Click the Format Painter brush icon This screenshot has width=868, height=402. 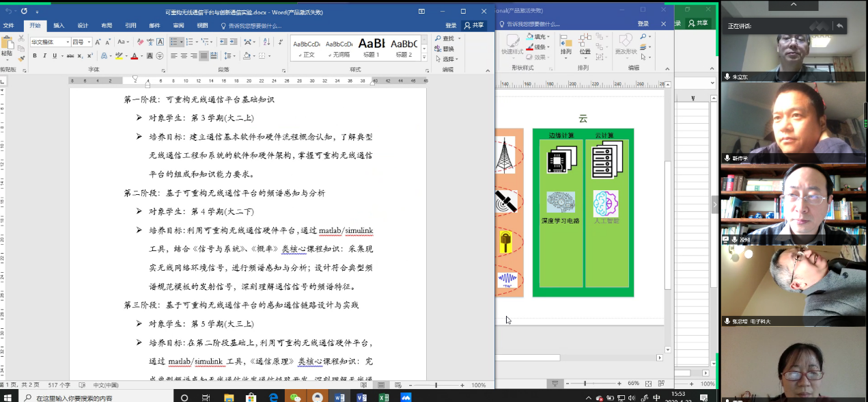[20, 59]
